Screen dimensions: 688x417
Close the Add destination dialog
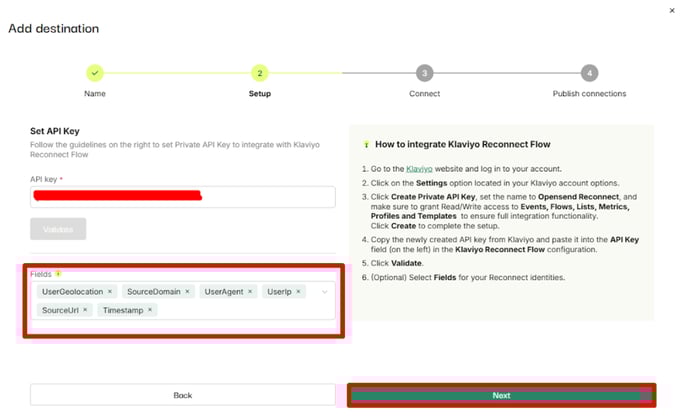[x=671, y=11]
